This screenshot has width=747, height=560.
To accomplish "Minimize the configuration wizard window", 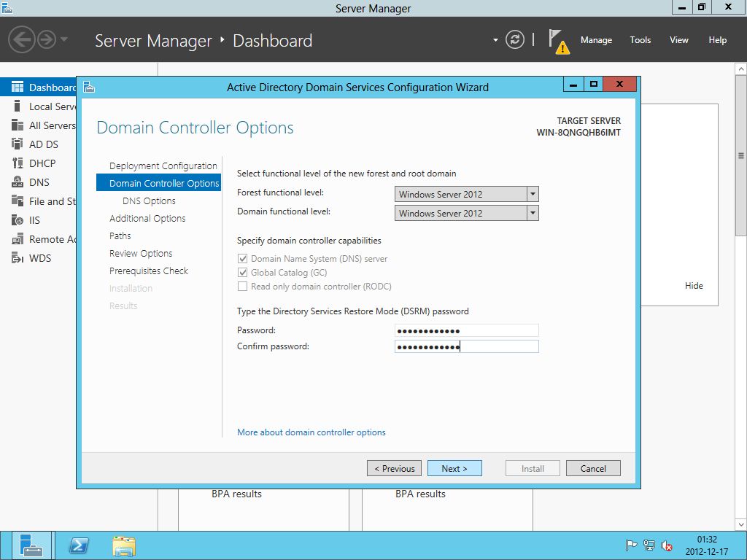I will coord(573,85).
